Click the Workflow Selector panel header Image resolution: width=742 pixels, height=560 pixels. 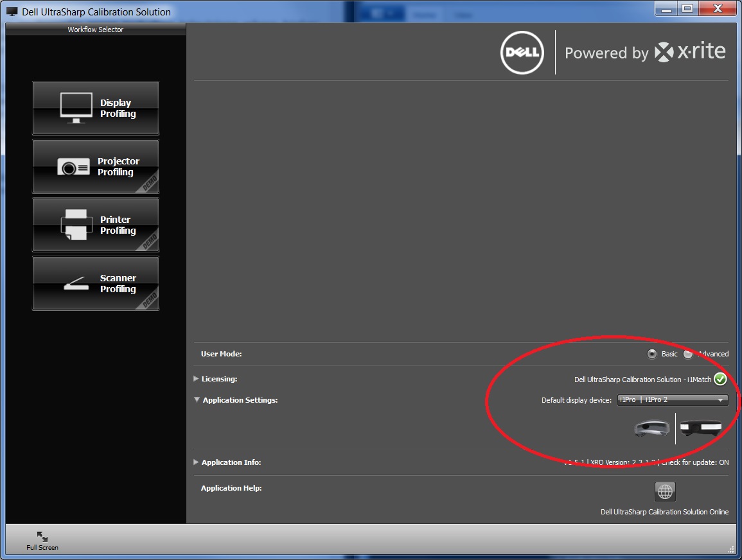[96, 30]
